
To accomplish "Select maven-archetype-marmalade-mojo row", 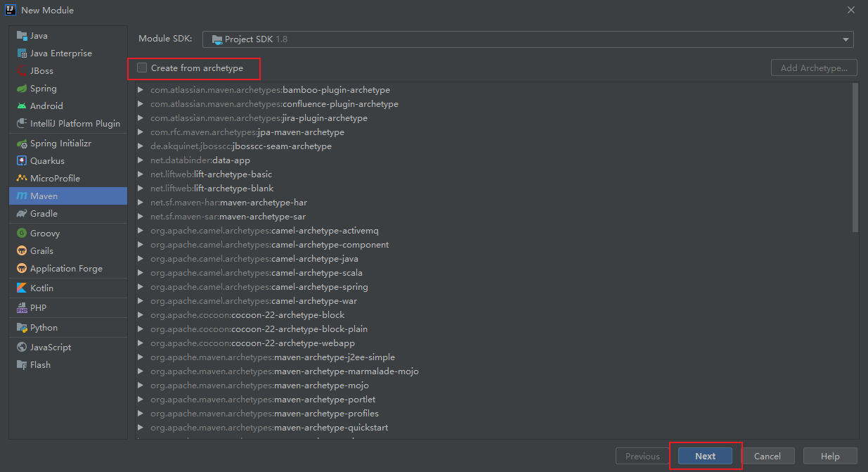I will [493, 371].
